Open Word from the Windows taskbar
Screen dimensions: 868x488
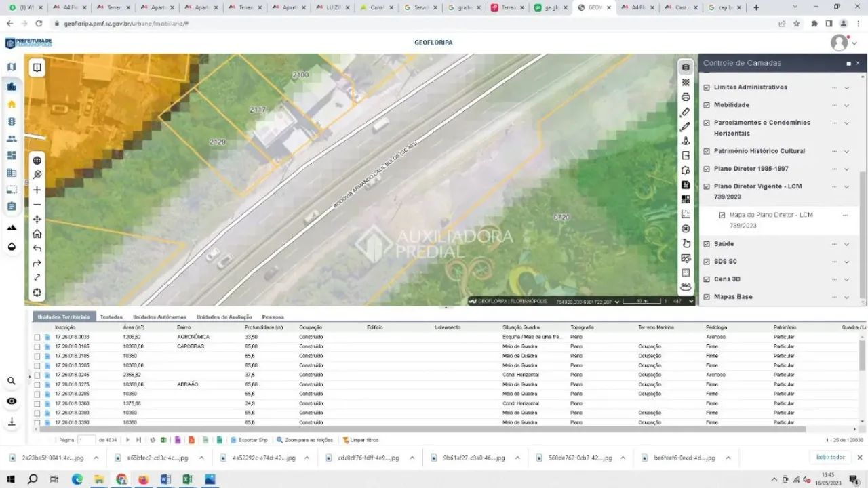click(165, 479)
